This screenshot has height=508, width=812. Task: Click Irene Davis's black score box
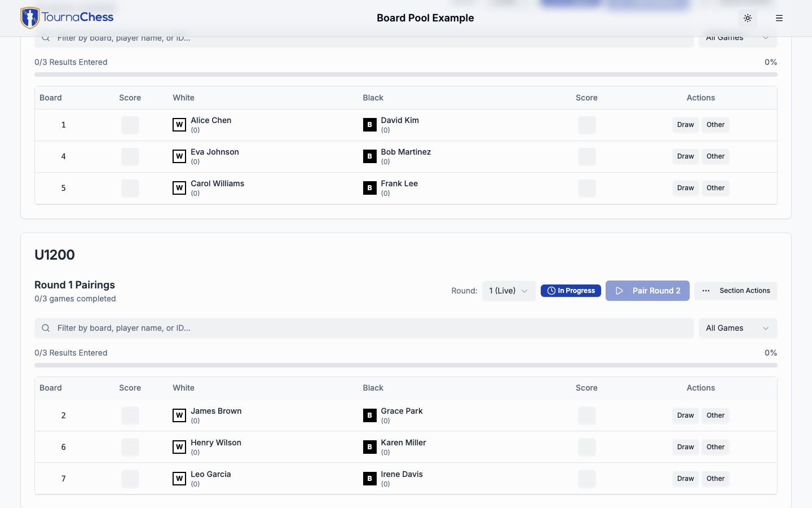click(587, 479)
